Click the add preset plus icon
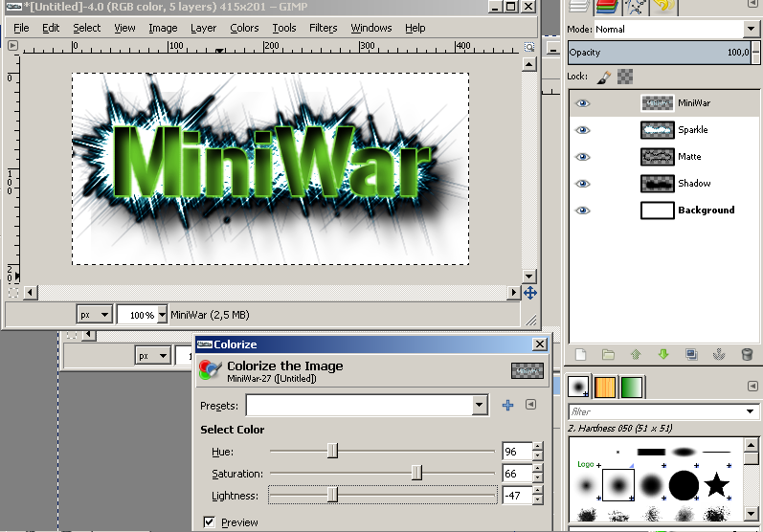 click(x=508, y=406)
